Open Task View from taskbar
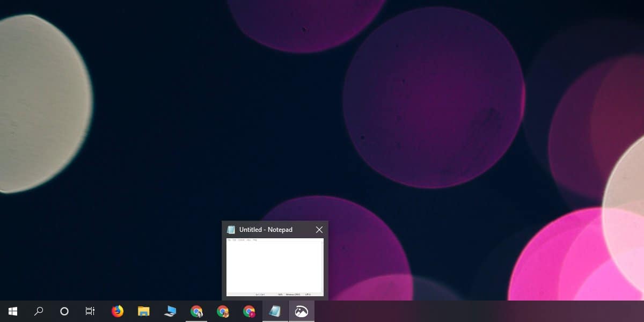The height and width of the screenshot is (322, 644). click(90, 311)
